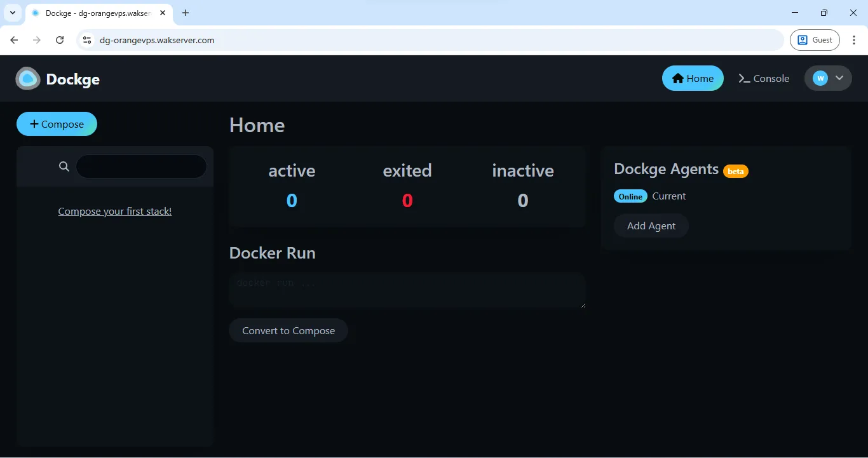Open the Compose your first stack link
This screenshot has width=868, height=458.
pyautogui.click(x=114, y=211)
